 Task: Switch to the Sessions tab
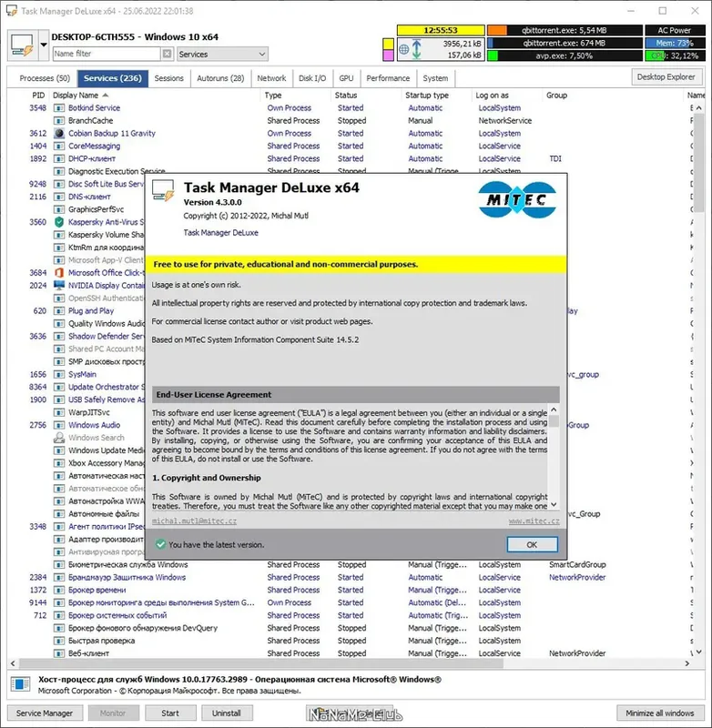[168, 78]
